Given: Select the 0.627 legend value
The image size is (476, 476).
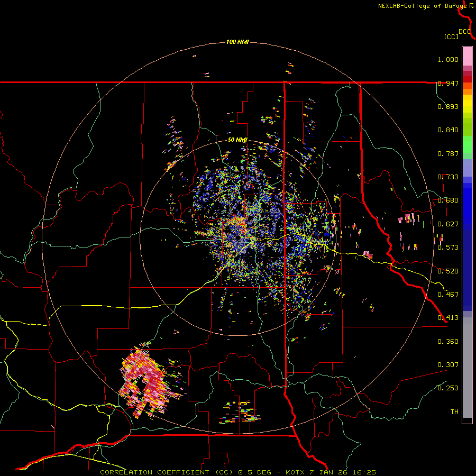Looking at the screenshot, I should tap(448, 224).
